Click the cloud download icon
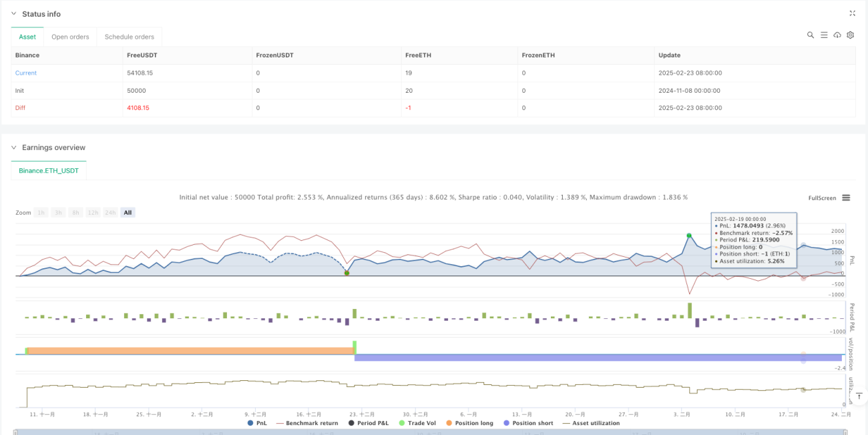This screenshot has width=868, height=435. [837, 35]
